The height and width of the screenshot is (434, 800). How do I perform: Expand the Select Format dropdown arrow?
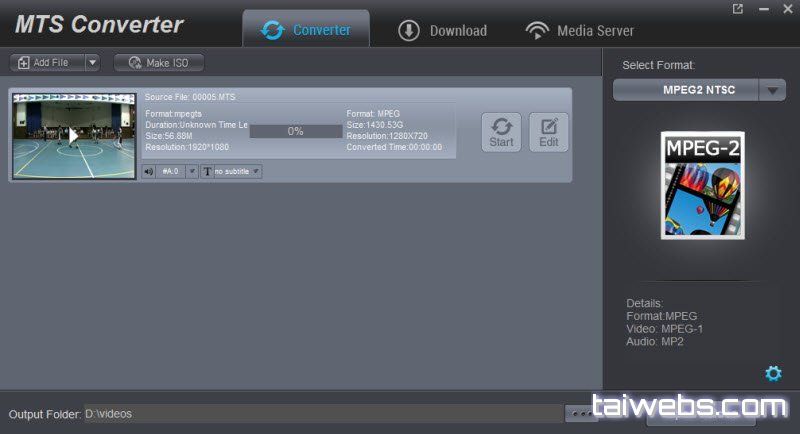(772, 90)
